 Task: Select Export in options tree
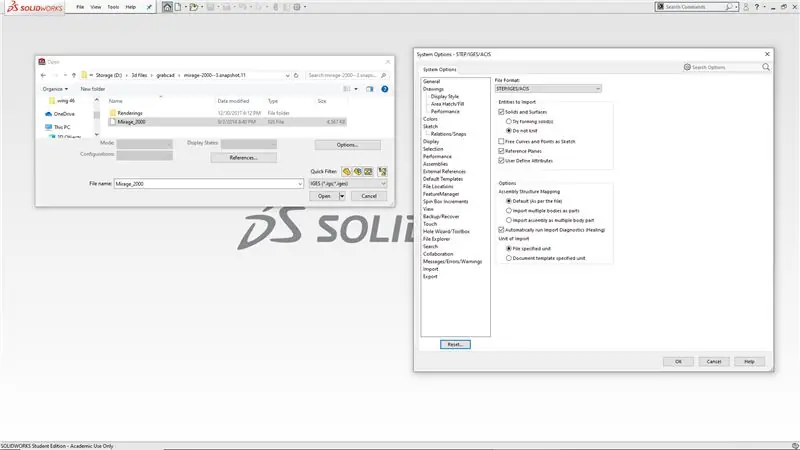(x=430, y=277)
